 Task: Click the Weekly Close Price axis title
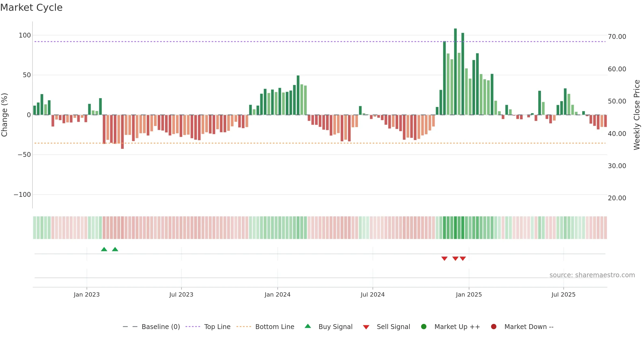coord(637,115)
